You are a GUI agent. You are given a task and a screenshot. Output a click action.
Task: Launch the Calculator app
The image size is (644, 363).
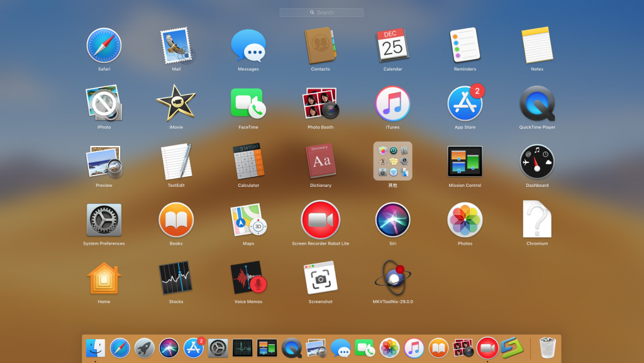click(x=248, y=160)
